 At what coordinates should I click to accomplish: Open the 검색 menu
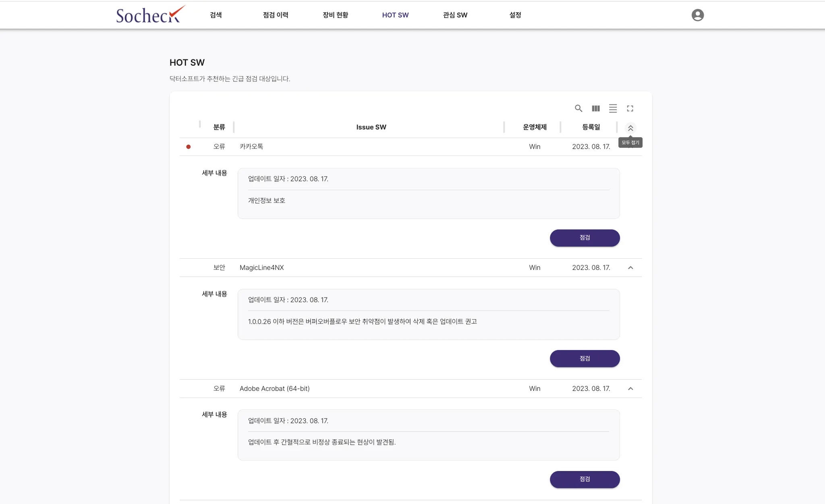point(216,15)
